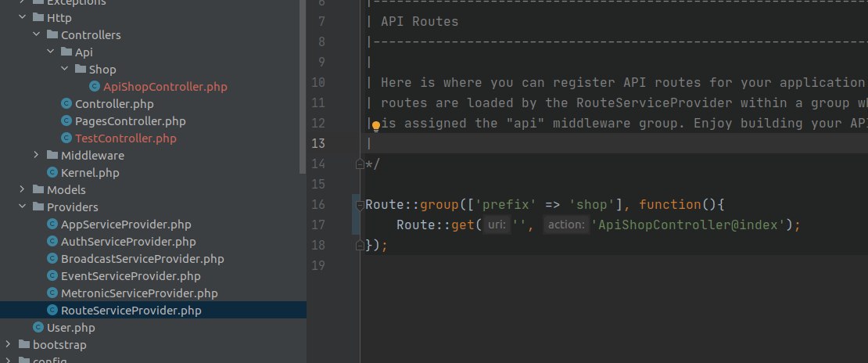Image resolution: width=868 pixels, height=363 pixels.
Task: Click the bootstrap folder icon
Action: click(x=24, y=344)
